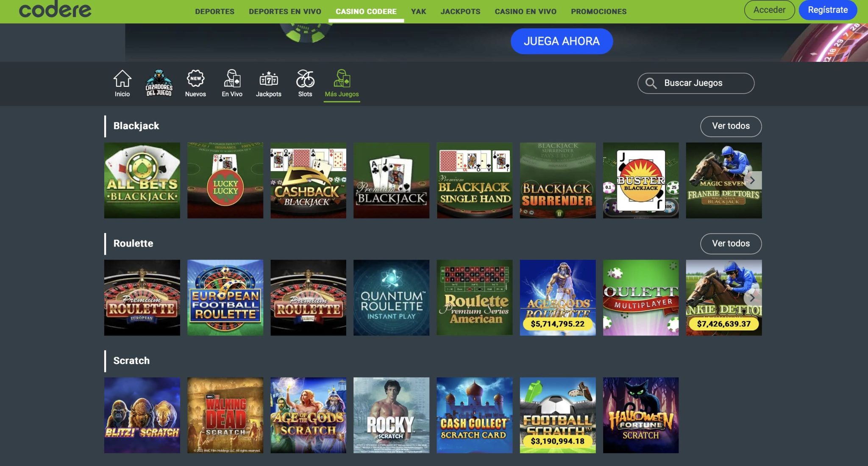Launch Premium Blackjack Single Hand

[475, 180]
